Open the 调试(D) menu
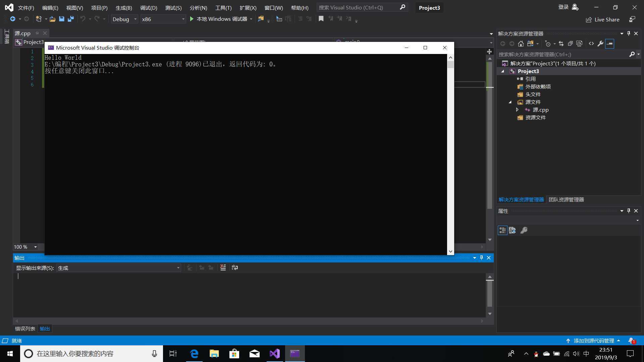 pos(149,8)
